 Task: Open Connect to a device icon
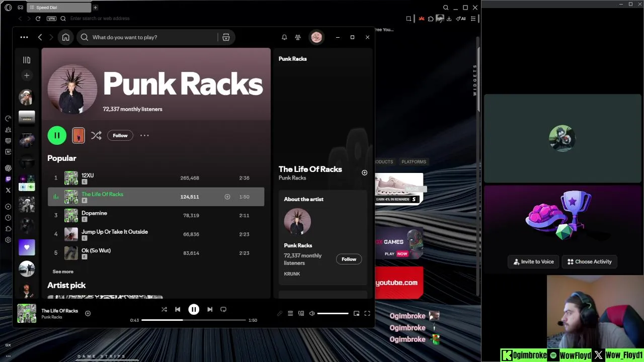[x=301, y=313]
